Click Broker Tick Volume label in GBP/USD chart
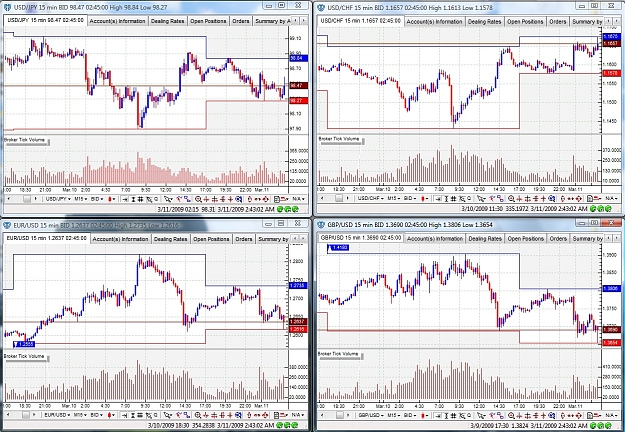Viewport: 625px width, 432px height. (338, 354)
